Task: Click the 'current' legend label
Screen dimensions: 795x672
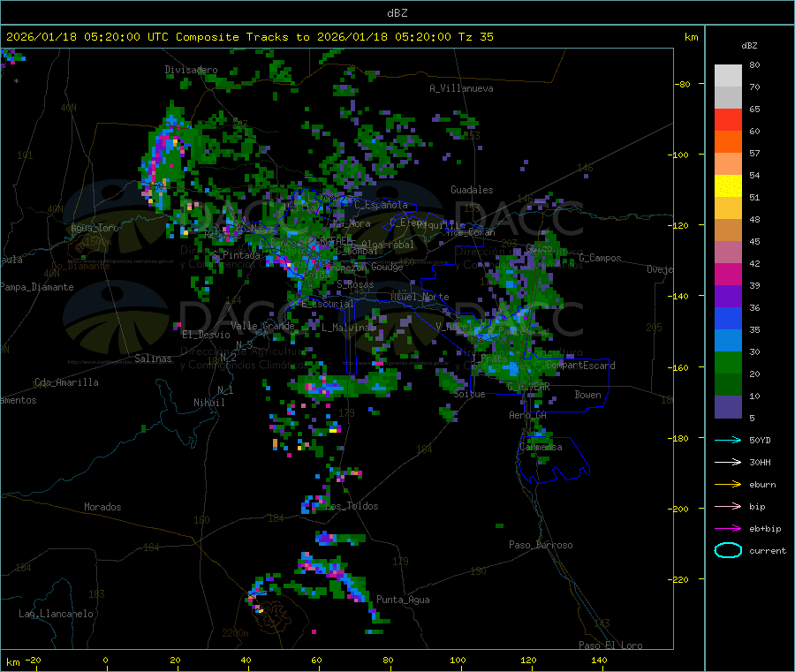Action: [768, 550]
